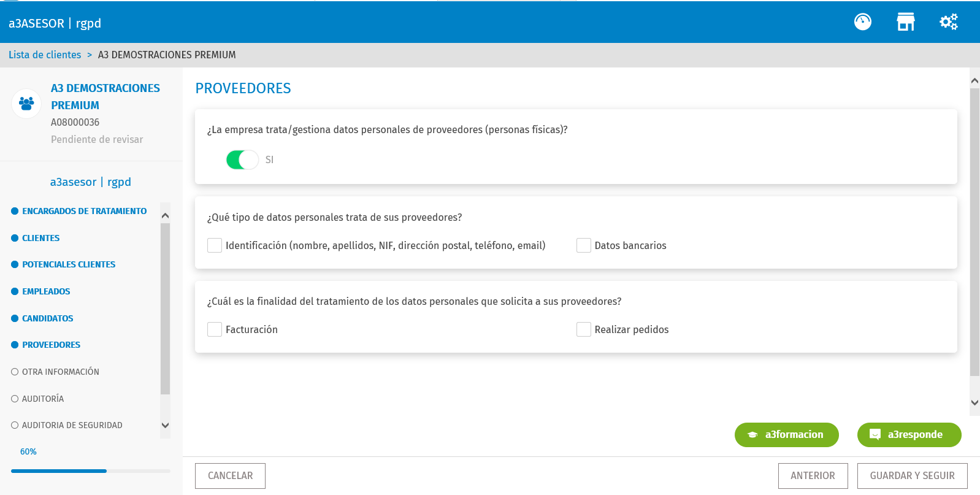The width and height of the screenshot is (980, 495).
Task: Click the main panel vertical scrollbar thumb
Action: click(974, 232)
